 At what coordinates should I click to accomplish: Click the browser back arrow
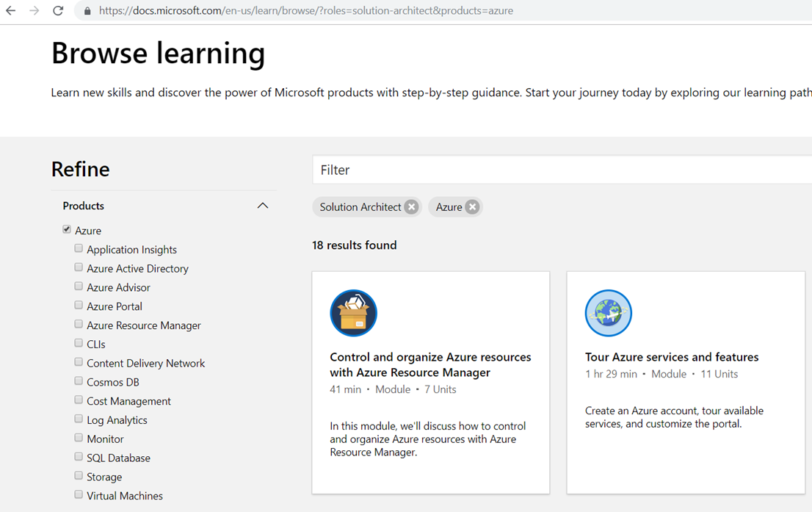pyautogui.click(x=11, y=11)
